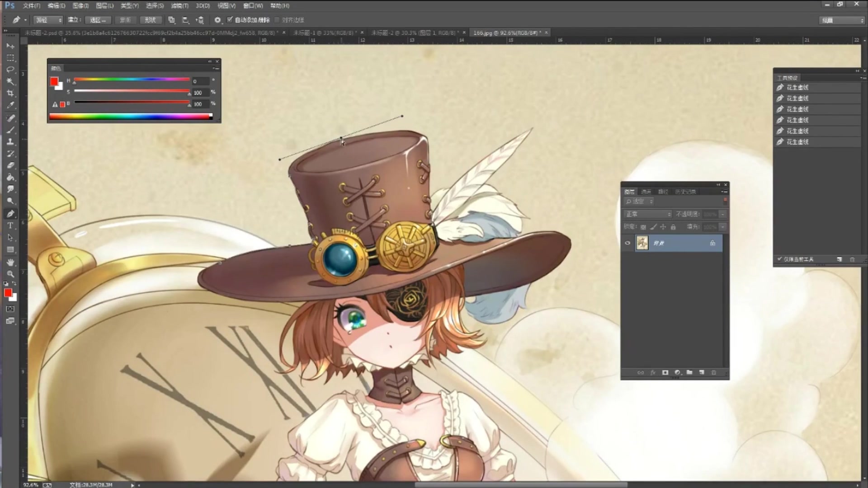Click the create new layer icon
The image size is (868, 488).
click(x=702, y=372)
